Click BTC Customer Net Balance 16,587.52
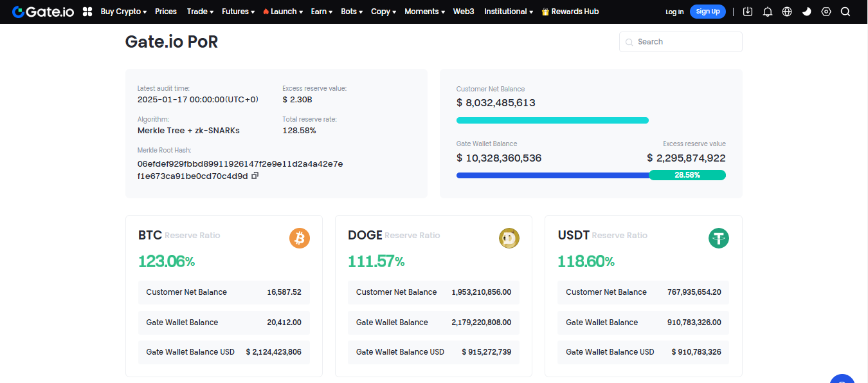The width and height of the screenshot is (868, 383). tap(284, 292)
